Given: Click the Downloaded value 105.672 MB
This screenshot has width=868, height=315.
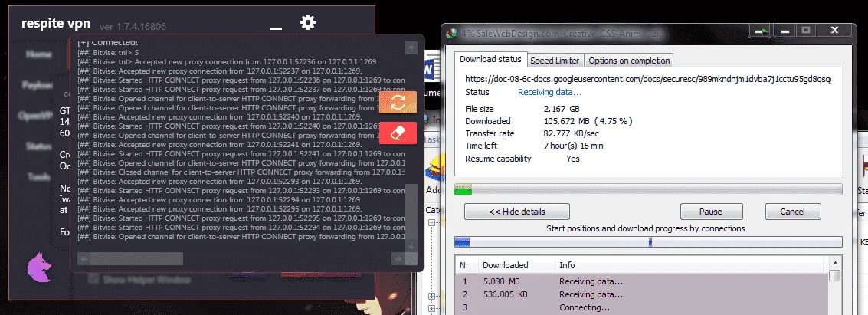Looking at the screenshot, I should click(588, 121).
